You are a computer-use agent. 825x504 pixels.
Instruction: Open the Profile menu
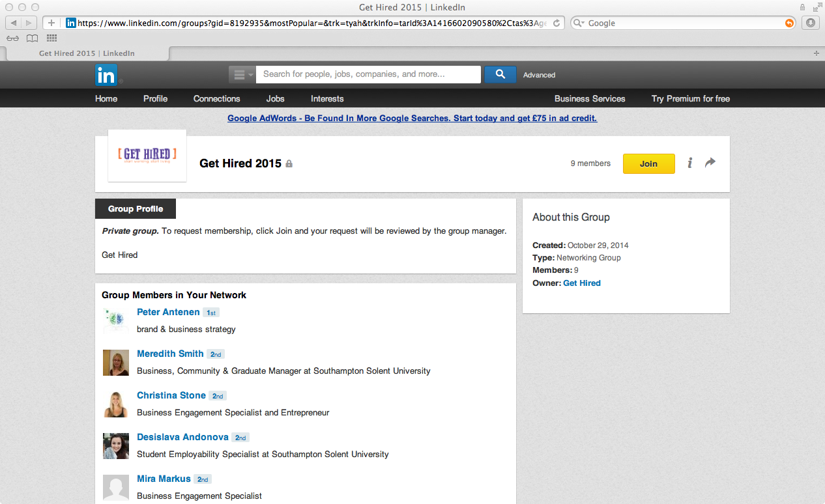click(155, 98)
